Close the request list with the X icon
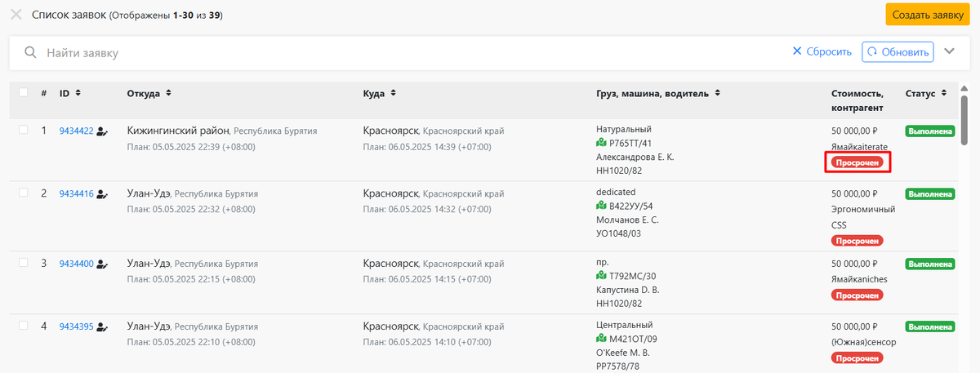 (x=16, y=15)
